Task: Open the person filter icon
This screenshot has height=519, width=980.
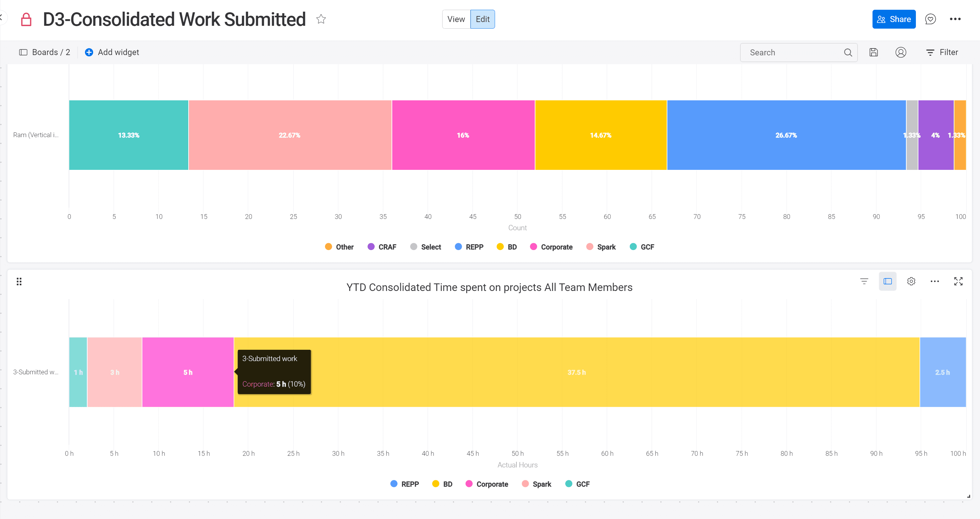Action: click(901, 53)
